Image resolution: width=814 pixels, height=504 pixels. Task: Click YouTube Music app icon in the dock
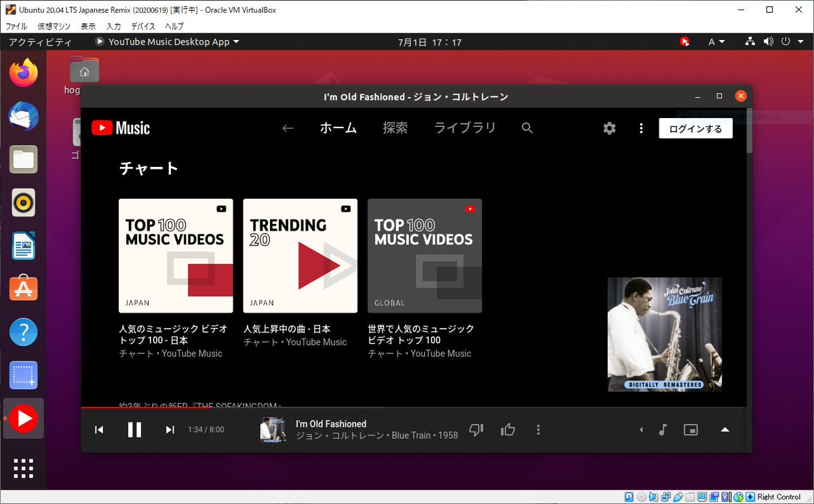[24, 419]
